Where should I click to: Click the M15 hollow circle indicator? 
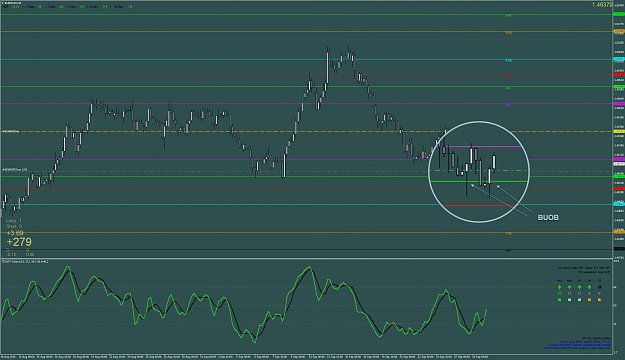point(560,293)
